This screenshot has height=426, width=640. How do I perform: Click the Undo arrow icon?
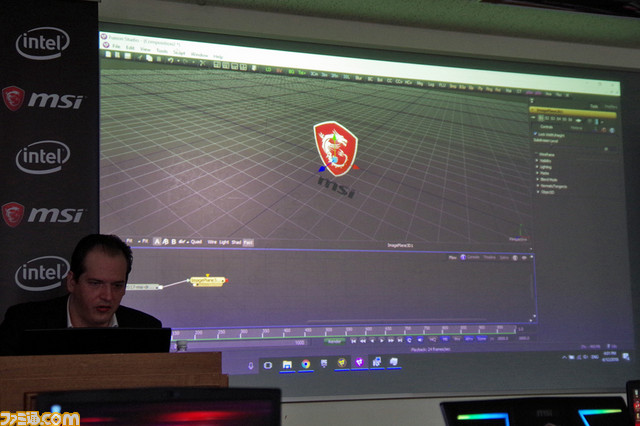click(171, 60)
